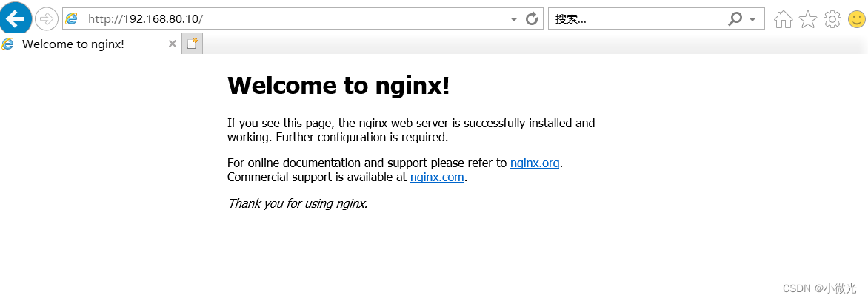Click 'Commercial support is available at' text

pyautogui.click(x=317, y=177)
